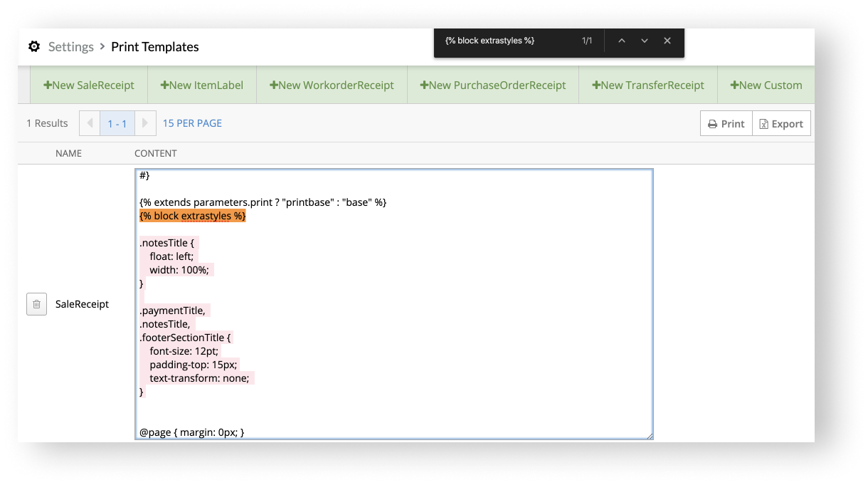The width and height of the screenshot is (868, 485).
Task: Click inside the template content textarea
Action: pyautogui.click(x=393, y=304)
